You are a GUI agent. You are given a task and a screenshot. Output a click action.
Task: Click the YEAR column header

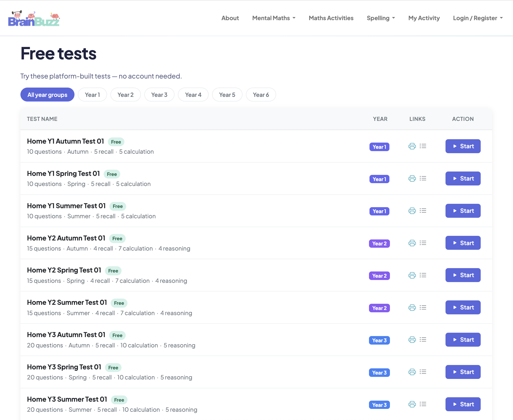pyautogui.click(x=380, y=119)
